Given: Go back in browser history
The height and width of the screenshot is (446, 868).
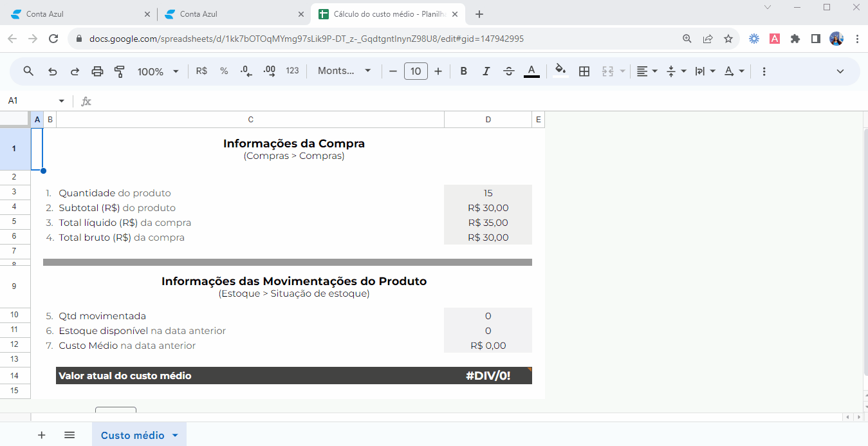Looking at the screenshot, I should pos(12,39).
